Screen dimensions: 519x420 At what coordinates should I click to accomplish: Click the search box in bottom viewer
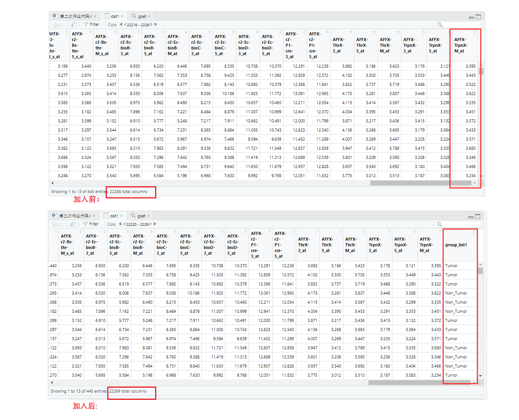click(457, 224)
